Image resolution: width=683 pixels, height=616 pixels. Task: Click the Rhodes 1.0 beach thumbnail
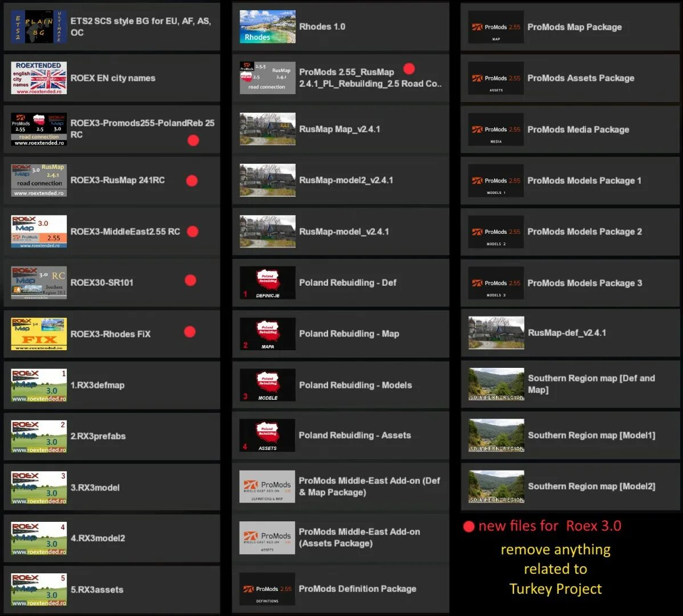(x=268, y=27)
